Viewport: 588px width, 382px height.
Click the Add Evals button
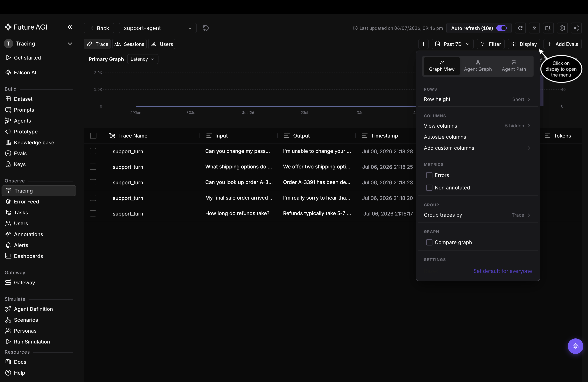click(563, 44)
